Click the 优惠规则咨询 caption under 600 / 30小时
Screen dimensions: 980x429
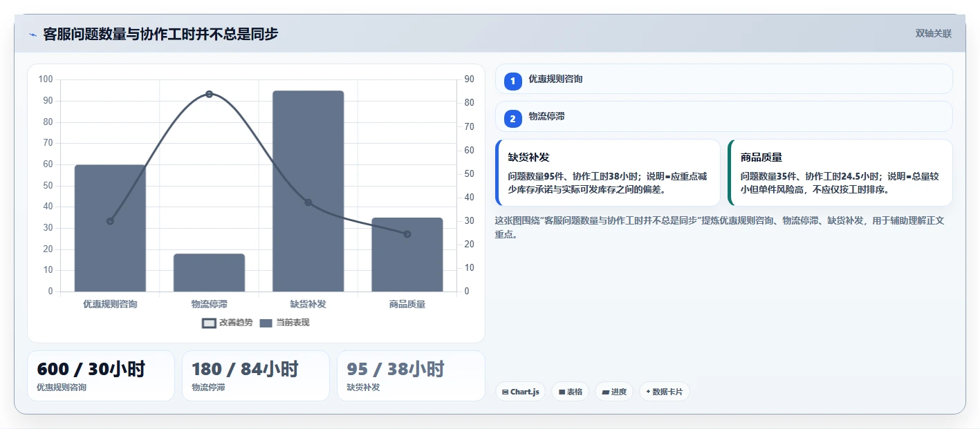pyautogui.click(x=62, y=388)
